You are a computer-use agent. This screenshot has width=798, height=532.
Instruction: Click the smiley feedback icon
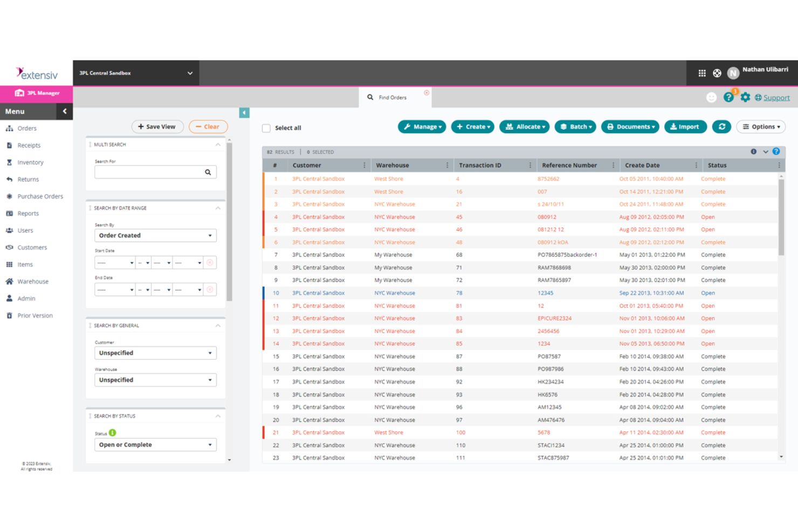(711, 97)
